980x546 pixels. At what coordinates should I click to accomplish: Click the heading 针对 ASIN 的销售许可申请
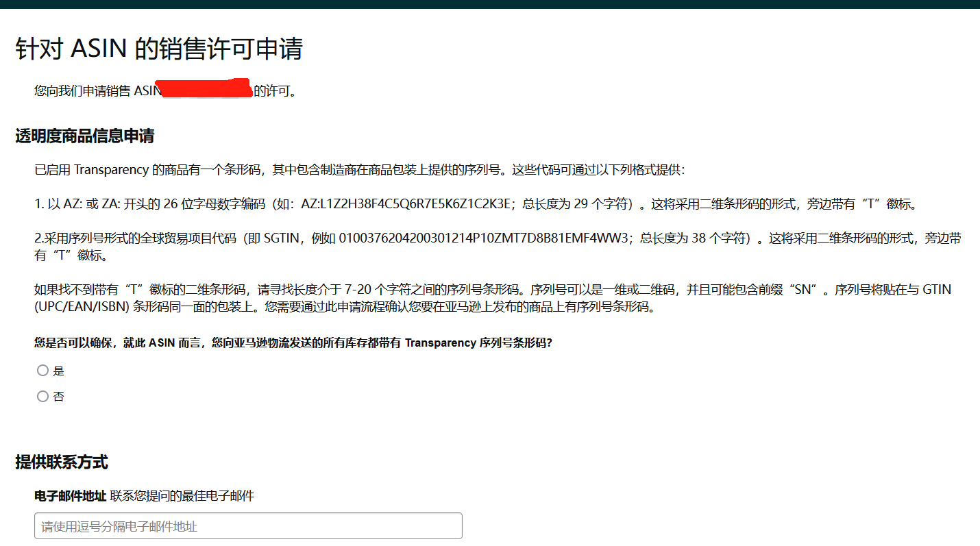tap(159, 49)
